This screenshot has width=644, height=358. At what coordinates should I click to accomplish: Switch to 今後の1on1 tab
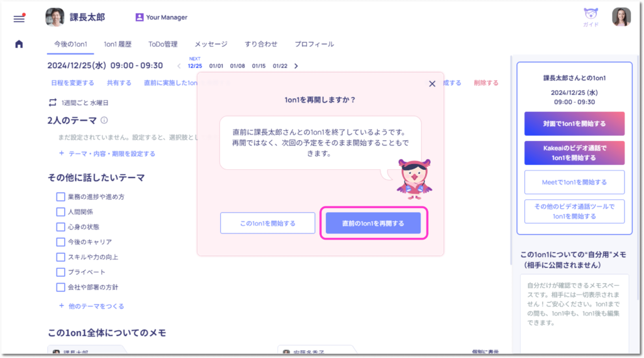point(70,44)
